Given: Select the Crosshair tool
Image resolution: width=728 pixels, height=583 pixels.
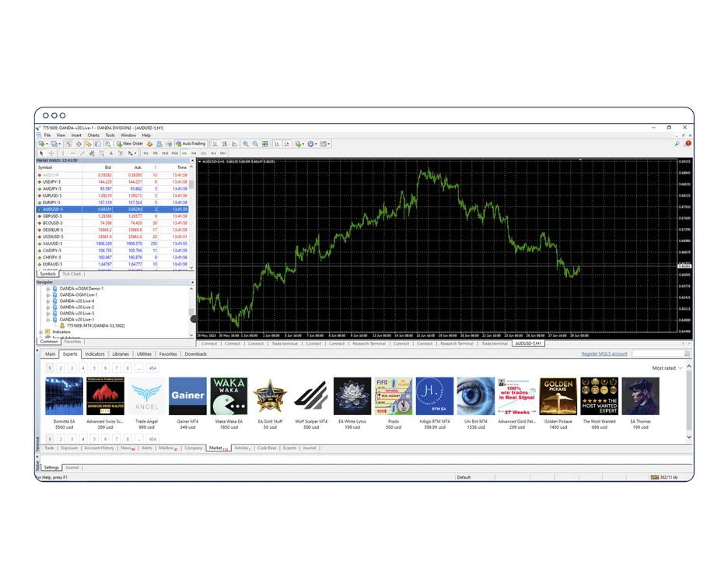Looking at the screenshot, I should click(x=51, y=153).
